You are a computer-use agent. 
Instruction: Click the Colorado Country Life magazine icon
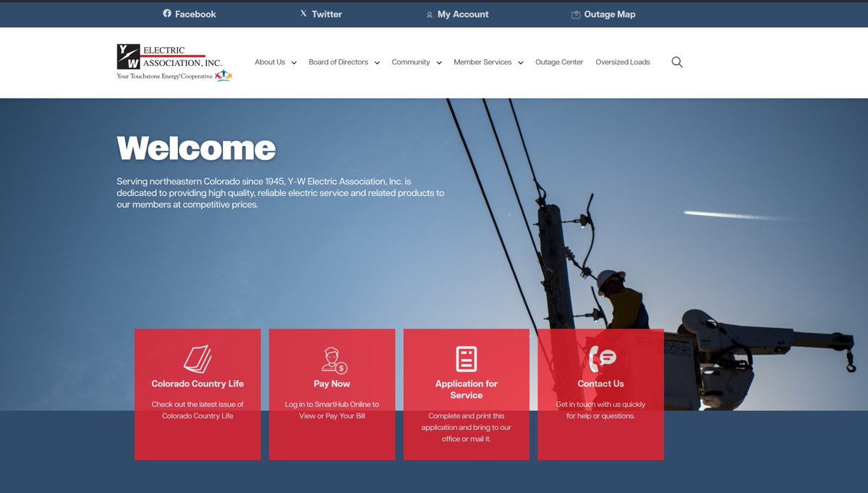(x=197, y=359)
